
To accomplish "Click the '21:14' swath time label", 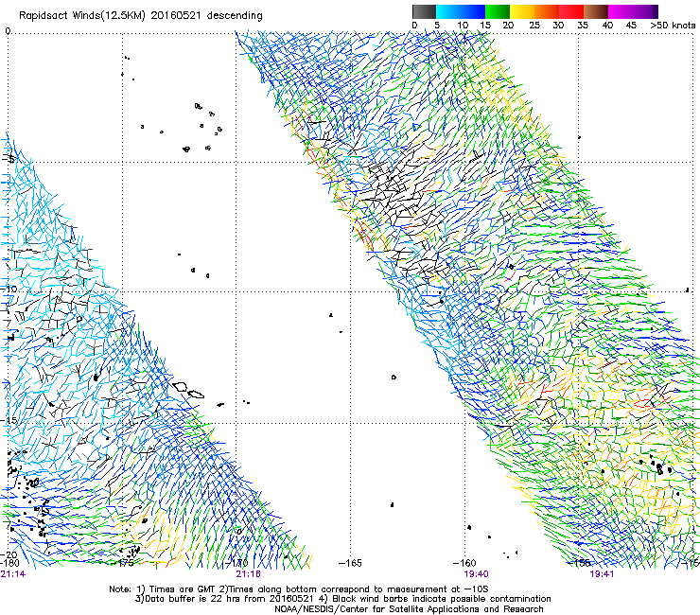I will pos(13,574).
